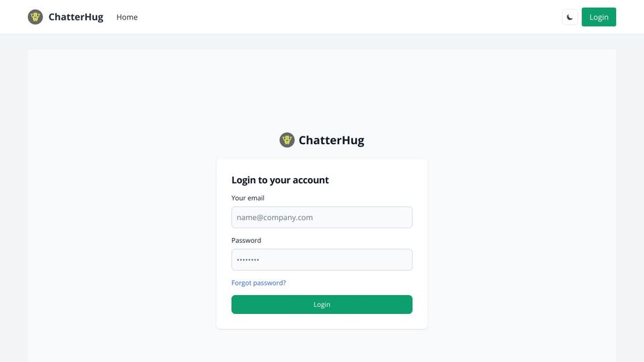The image size is (644, 362).
Task: Submit the form with the wide Login button
Action: 322,304
